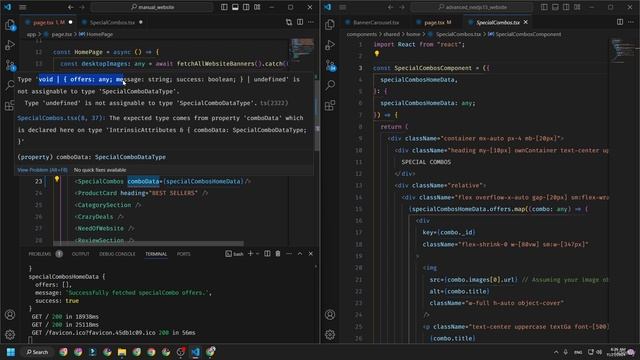Customize layout in right window title bar

click(577, 7)
